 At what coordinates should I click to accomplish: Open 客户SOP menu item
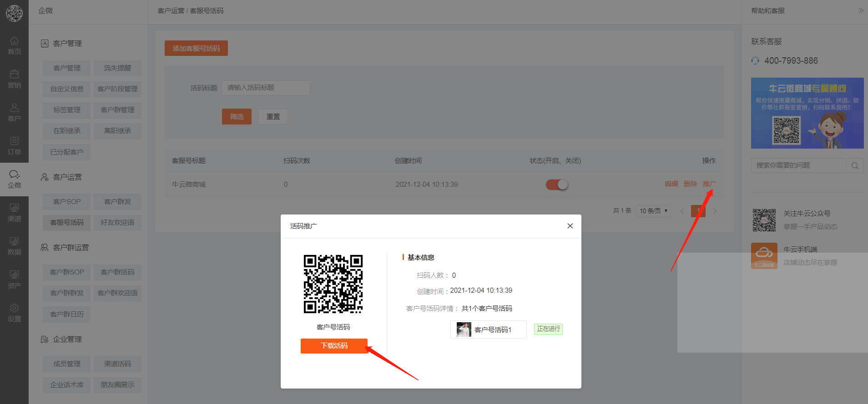(67, 202)
